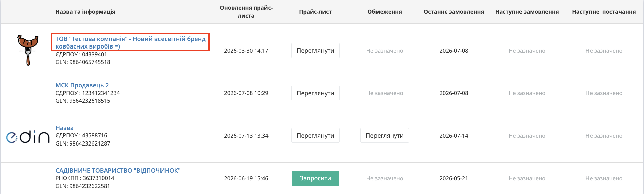Click next order "Не зазначено" in МСК Продавець 2 row
The height and width of the screenshot is (194, 644).
527,93
